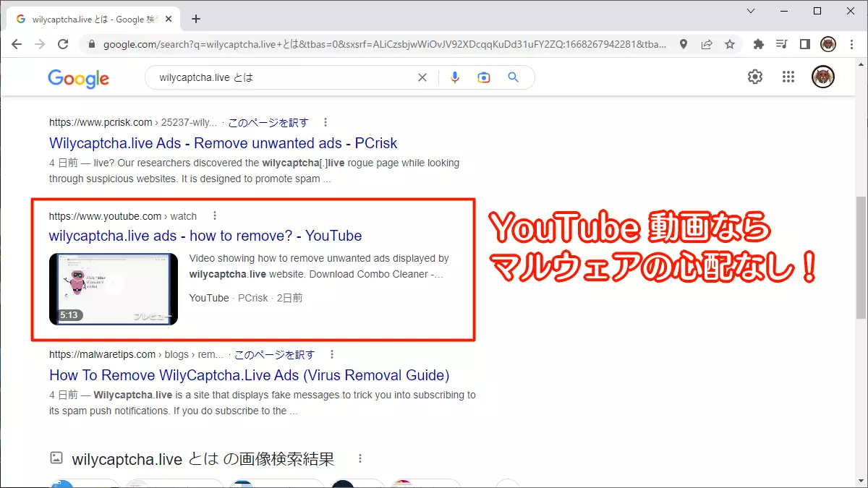Open "How To Remove WilyCaptcha.Live Ads" link
868x488 pixels.
click(249, 375)
